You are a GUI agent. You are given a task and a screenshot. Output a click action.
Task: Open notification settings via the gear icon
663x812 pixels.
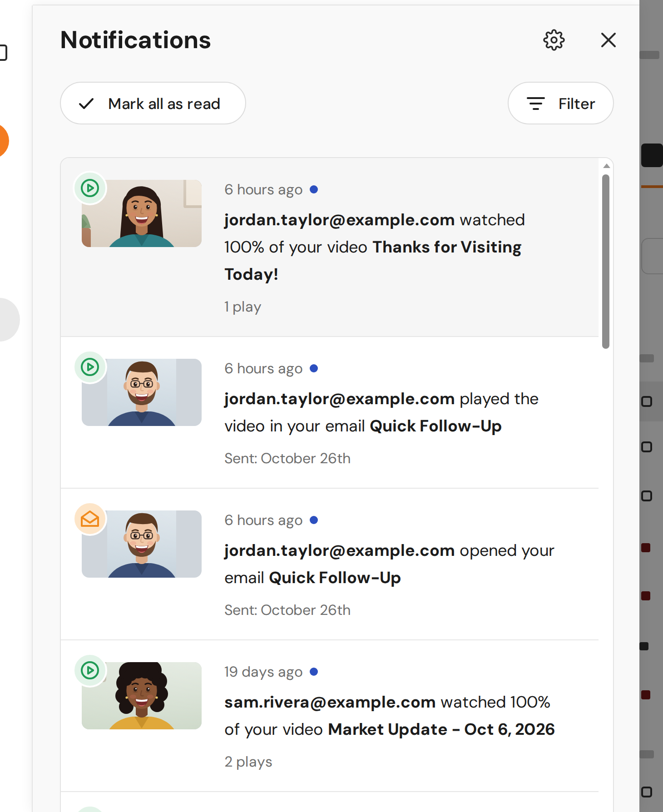point(554,40)
